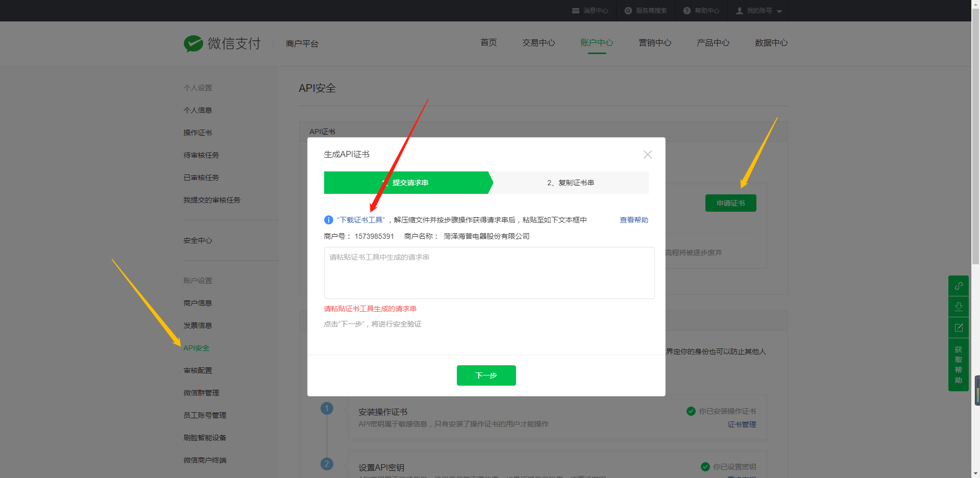
Task: Click download icon in right sidebar
Action: click(959, 307)
